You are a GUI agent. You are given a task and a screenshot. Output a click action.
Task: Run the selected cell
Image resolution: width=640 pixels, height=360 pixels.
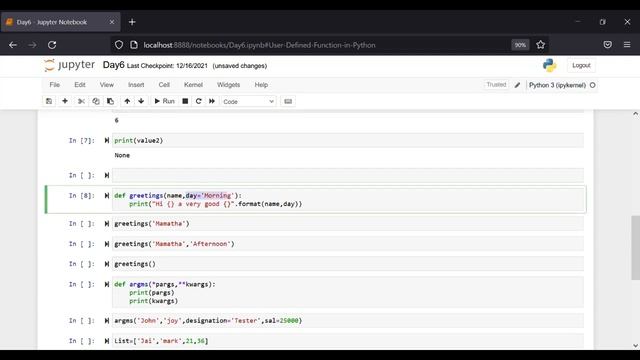tap(164, 101)
